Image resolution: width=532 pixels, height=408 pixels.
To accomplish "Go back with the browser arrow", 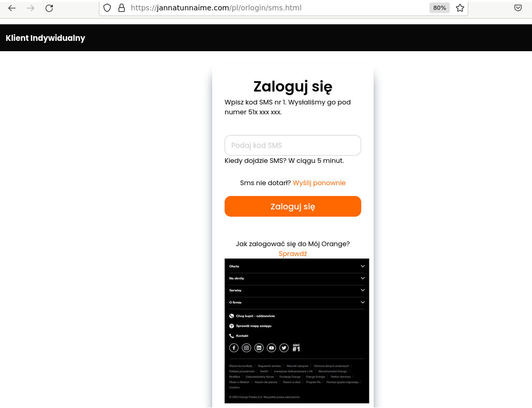I will click(x=12, y=8).
